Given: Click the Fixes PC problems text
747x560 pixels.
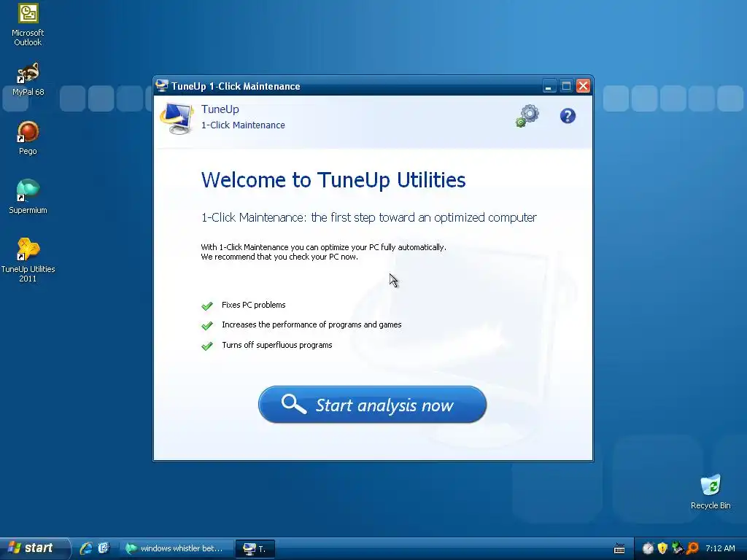Looking at the screenshot, I should [253, 305].
